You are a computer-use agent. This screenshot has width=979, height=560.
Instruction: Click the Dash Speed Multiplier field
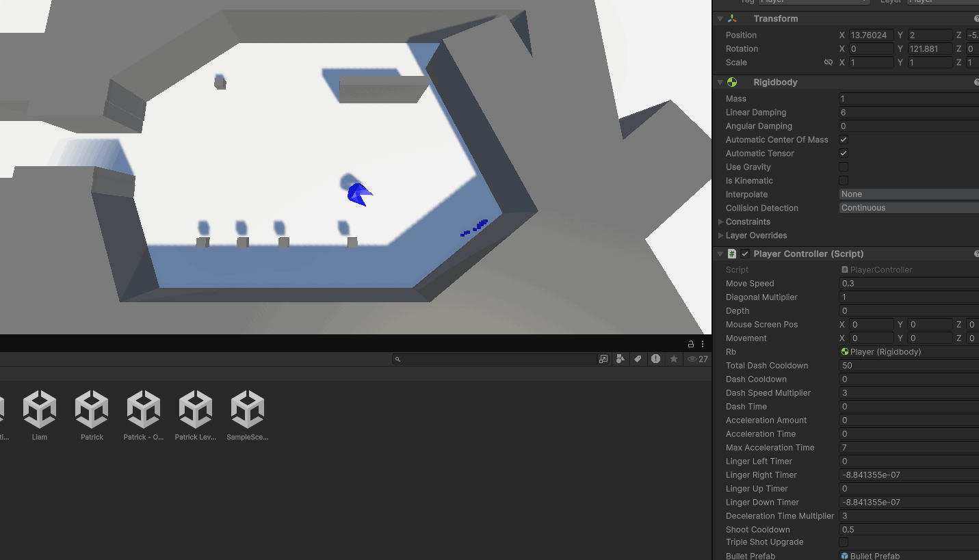909,392
